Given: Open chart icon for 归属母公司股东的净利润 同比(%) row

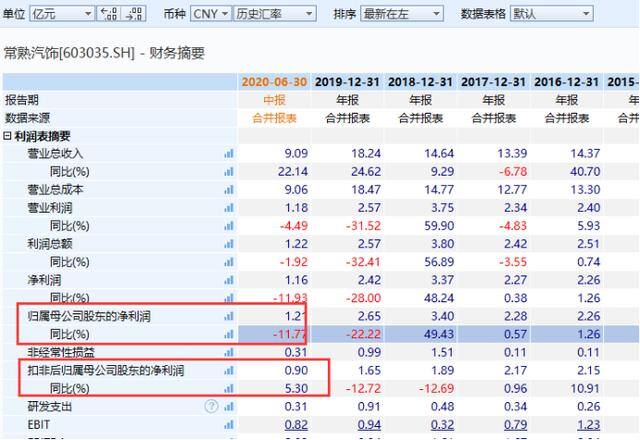Looking at the screenshot, I should coord(229,334).
